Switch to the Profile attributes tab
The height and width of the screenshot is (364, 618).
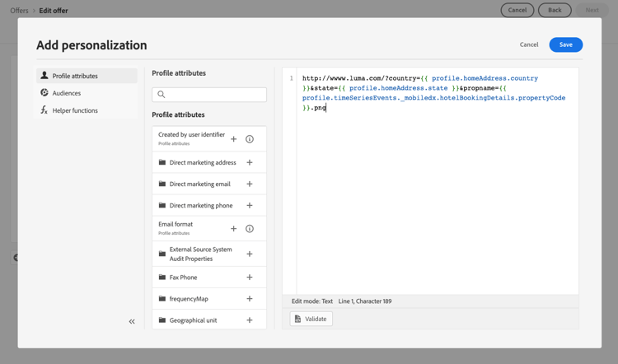[75, 76]
